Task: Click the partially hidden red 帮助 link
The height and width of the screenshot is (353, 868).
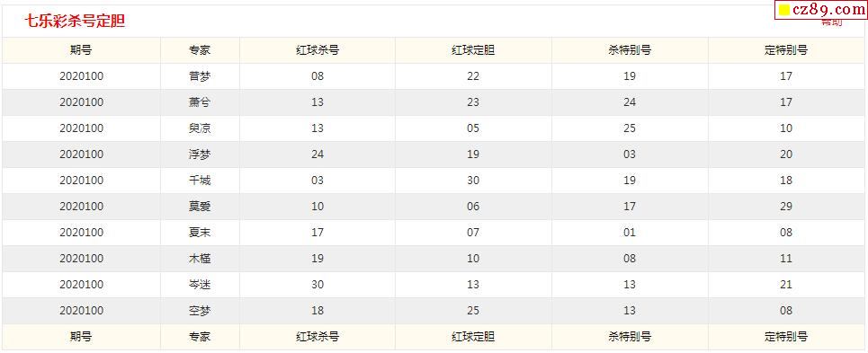Action: (x=831, y=22)
